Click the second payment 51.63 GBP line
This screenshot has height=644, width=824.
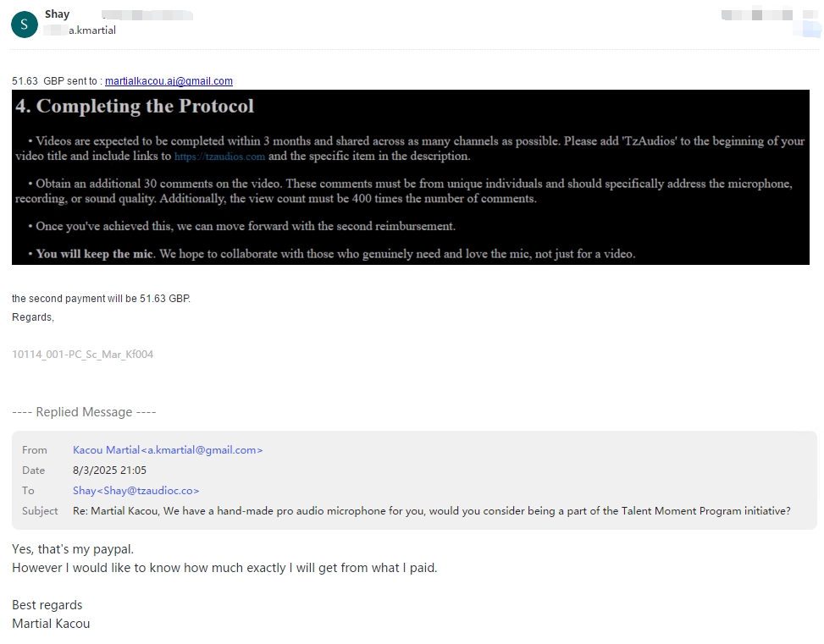coord(101,299)
